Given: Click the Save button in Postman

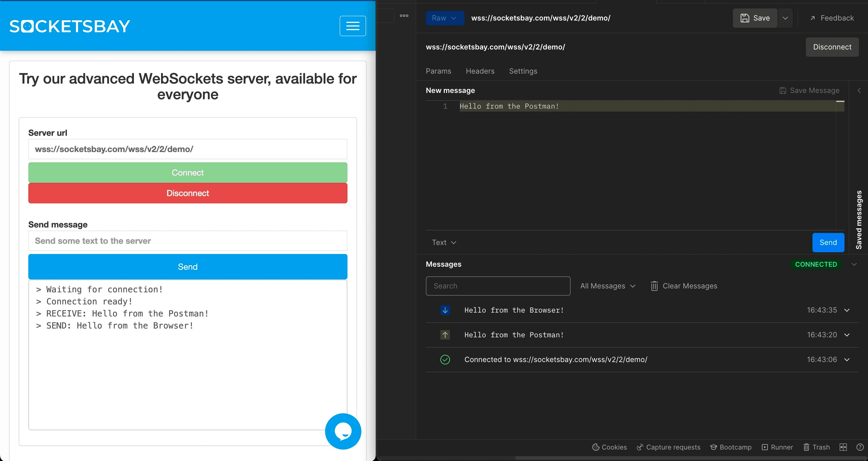Looking at the screenshot, I should [755, 18].
